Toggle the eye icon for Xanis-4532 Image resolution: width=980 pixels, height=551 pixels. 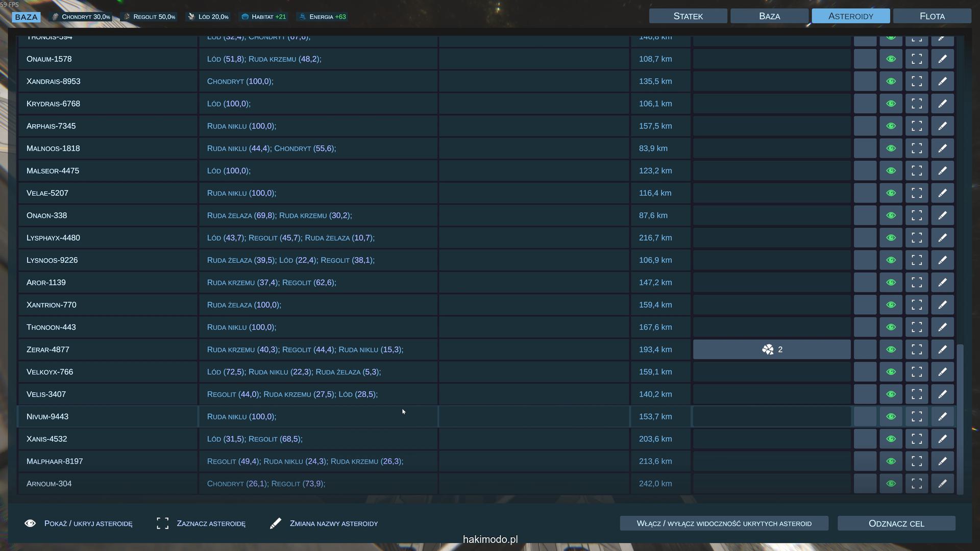tap(891, 439)
